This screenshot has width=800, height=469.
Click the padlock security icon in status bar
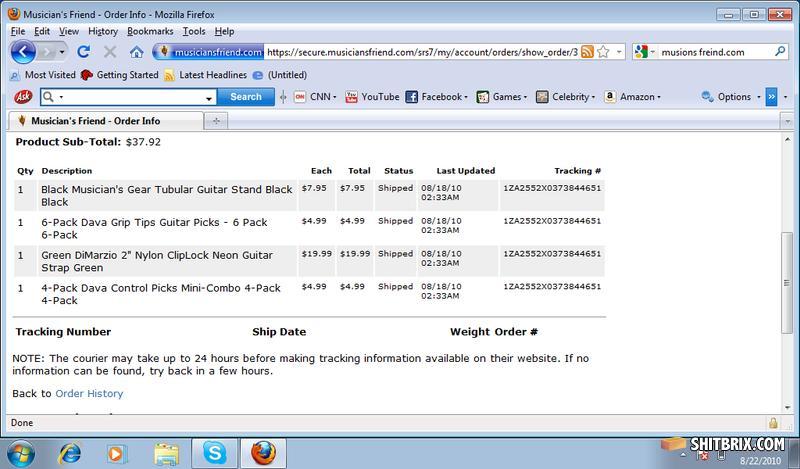pos(773,423)
